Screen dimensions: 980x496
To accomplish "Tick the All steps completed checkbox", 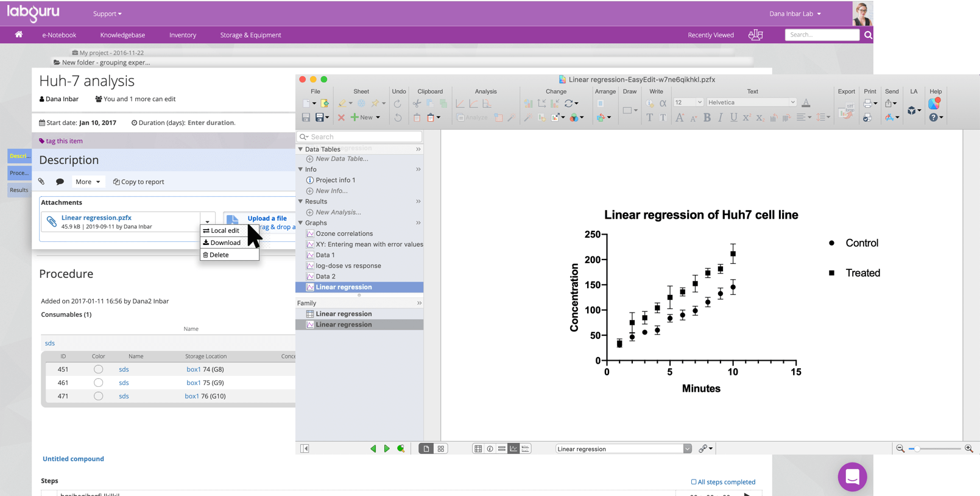I will pos(694,482).
